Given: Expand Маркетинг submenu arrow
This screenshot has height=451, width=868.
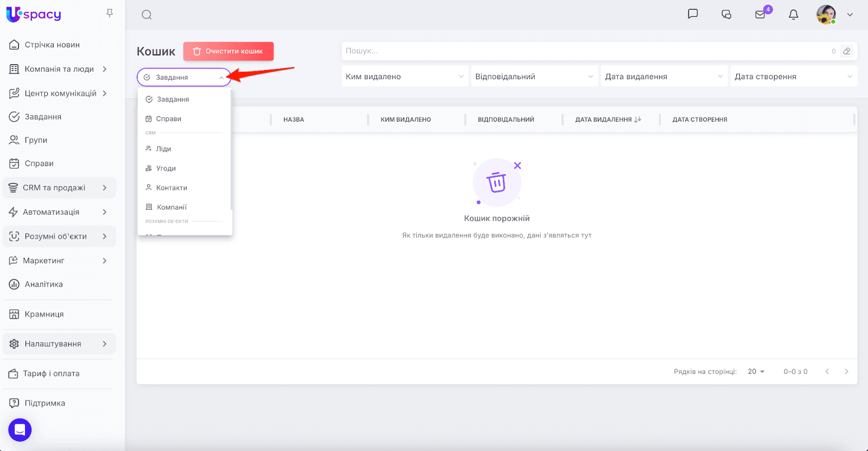Looking at the screenshot, I should [x=105, y=261].
